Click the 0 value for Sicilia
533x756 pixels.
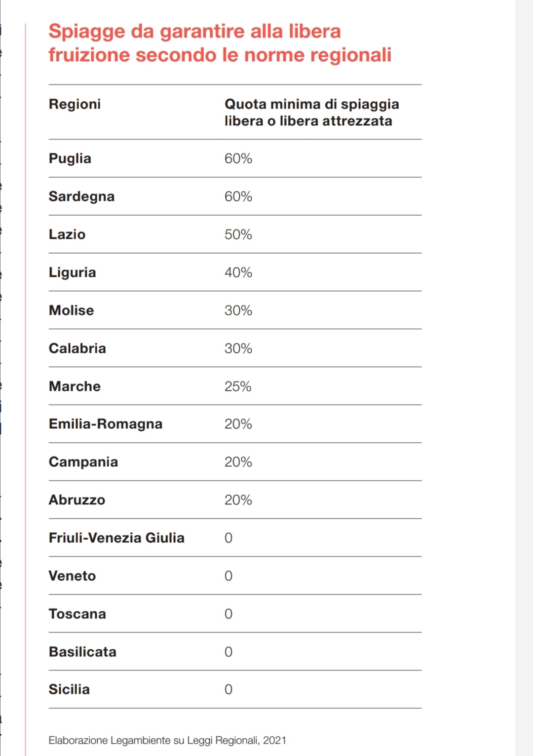click(228, 689)
